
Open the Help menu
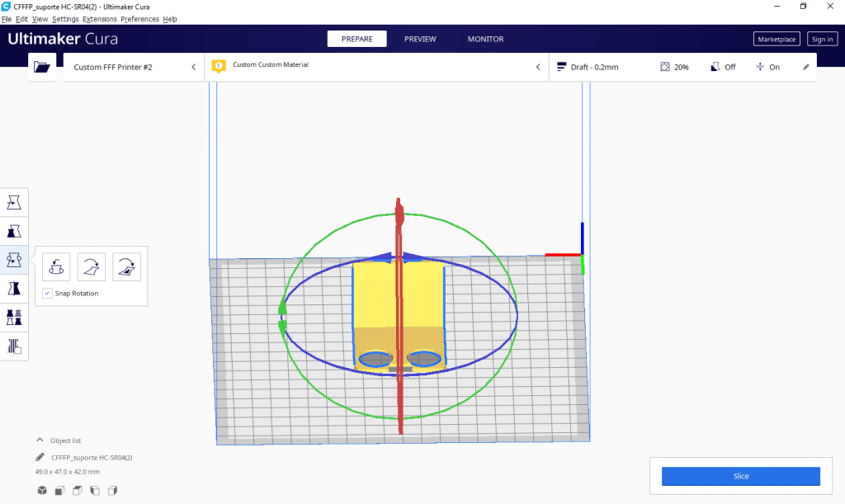[170, 19]
